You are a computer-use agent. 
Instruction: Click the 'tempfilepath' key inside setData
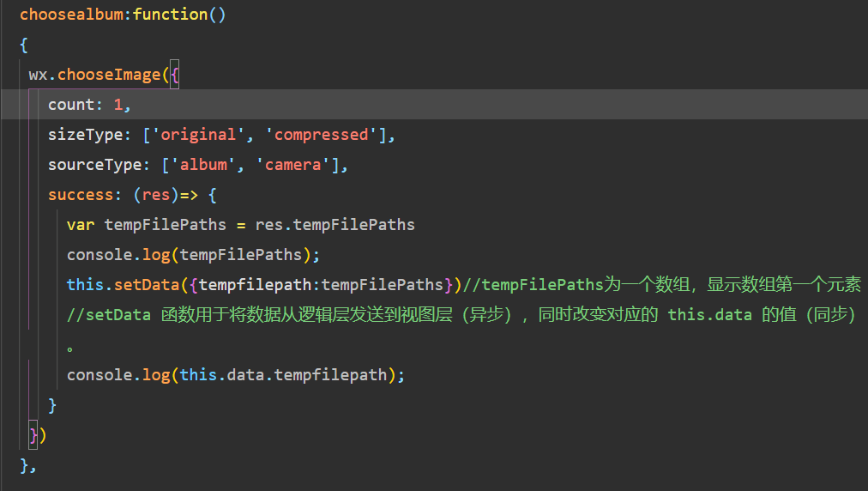pyautogui.click(x=256, y=284)
